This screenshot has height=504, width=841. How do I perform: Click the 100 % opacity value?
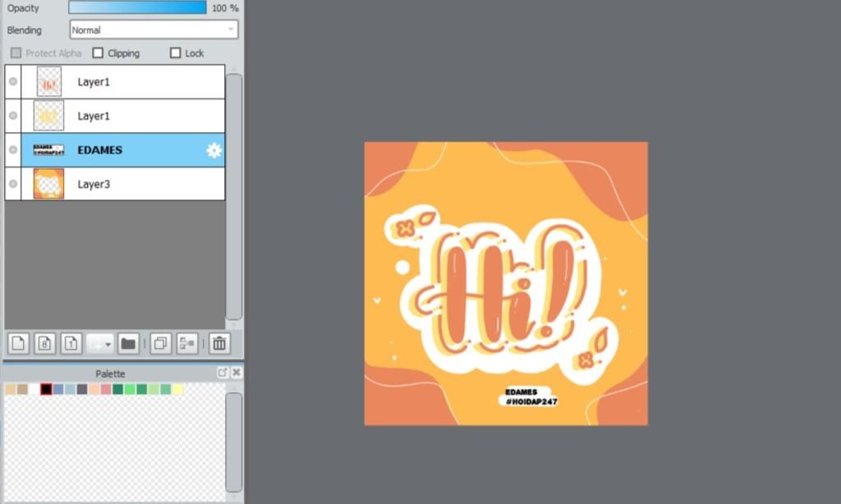click(225, 8)
